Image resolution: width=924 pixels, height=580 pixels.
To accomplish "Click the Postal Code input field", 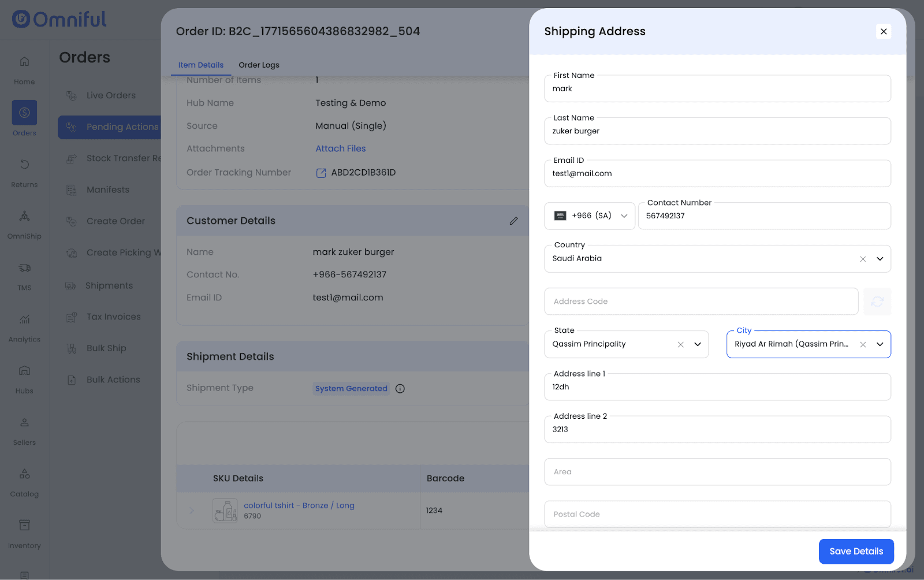I will tap(717, 514).
